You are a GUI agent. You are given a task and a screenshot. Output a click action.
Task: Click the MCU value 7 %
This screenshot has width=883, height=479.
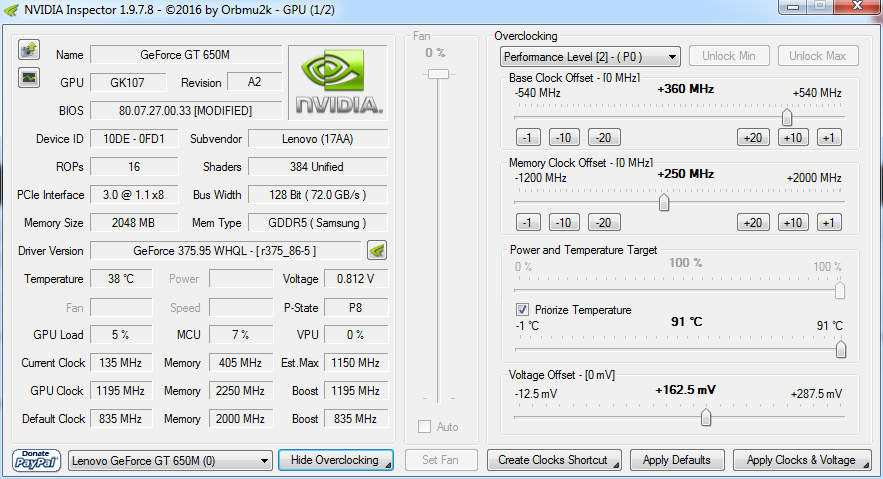tap(241, 335)
